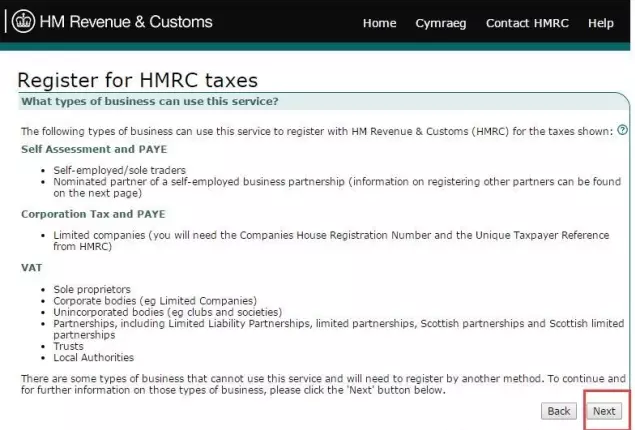Image resolution: width=635 pixels, height=430 pixels.
Task: Click the 'Register for HMRC taxes' page heading
Action: click(138, 80)
